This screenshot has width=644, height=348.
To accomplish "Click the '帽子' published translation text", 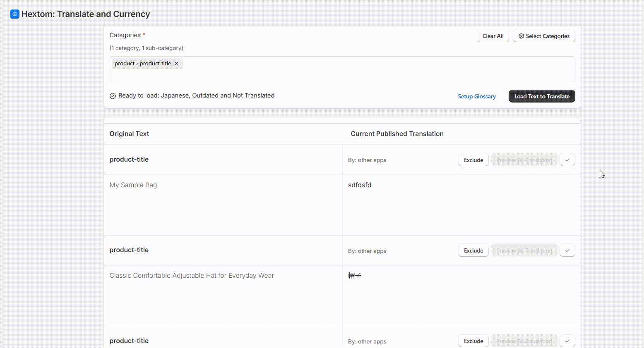I will coord(355,276).
